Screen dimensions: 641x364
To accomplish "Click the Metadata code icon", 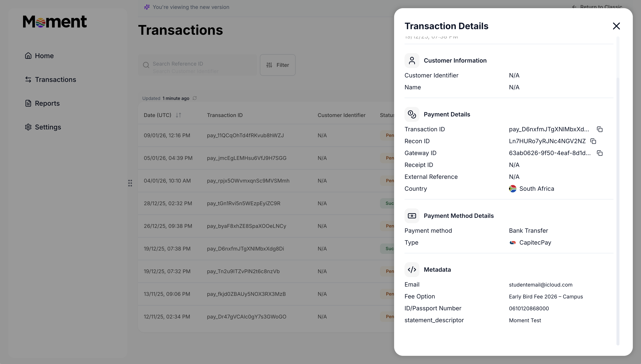I will point(412,269).
